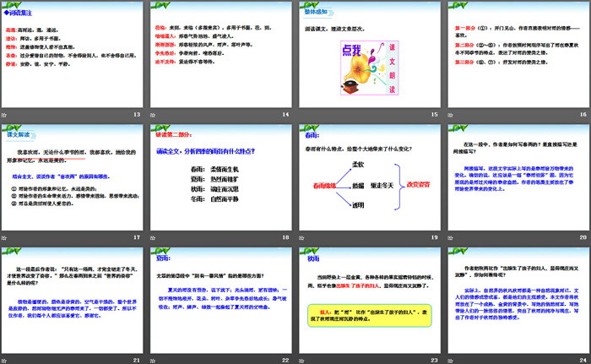Screen dimensions: 591x364
Task: Click the animation star icon under slide 13
Action: 6,115
